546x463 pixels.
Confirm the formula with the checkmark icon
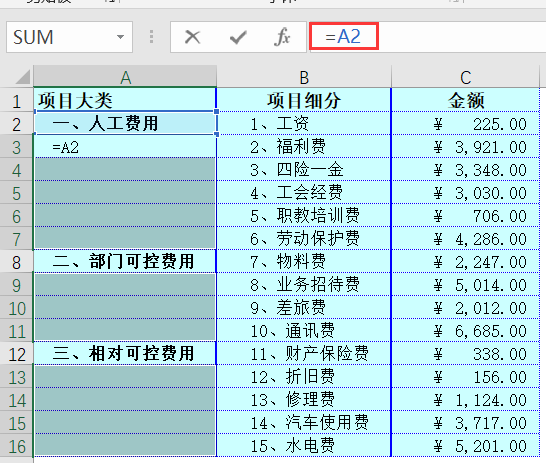238,37
